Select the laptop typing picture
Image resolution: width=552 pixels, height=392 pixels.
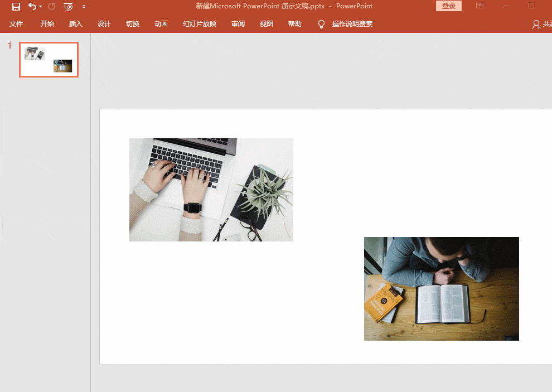point(211,190)
